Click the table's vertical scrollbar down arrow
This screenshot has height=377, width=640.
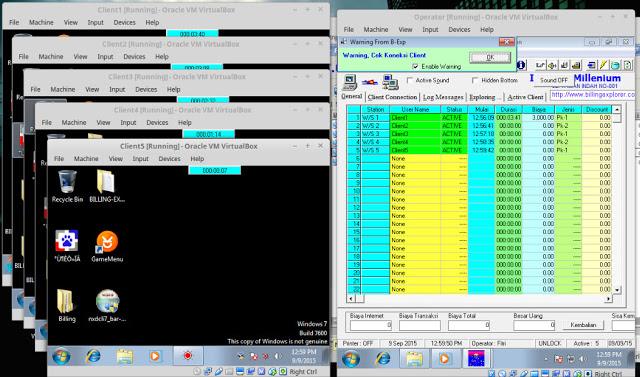pyautogui.click(x=617, y=290)
